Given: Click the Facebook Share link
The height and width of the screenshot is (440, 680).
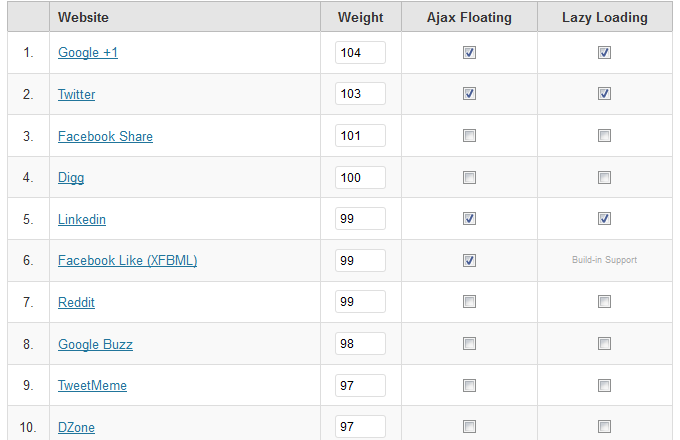Looking at the screenshot, I should [x=105, y=136].
